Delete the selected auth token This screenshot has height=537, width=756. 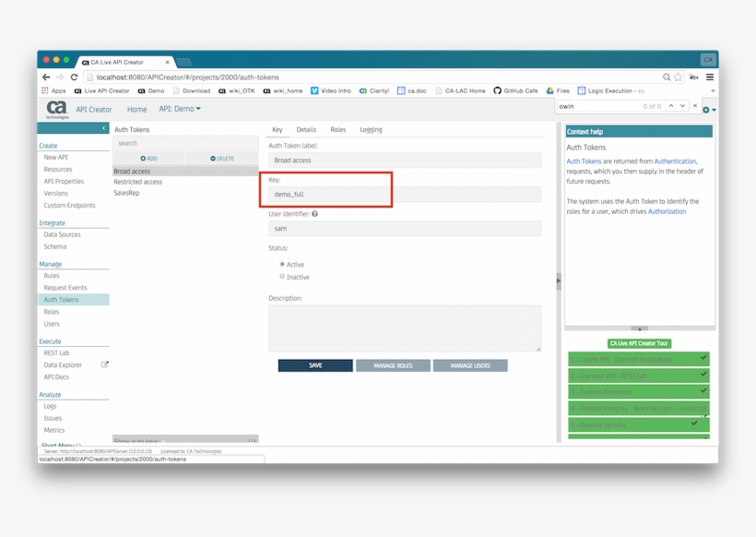point(222,159)
